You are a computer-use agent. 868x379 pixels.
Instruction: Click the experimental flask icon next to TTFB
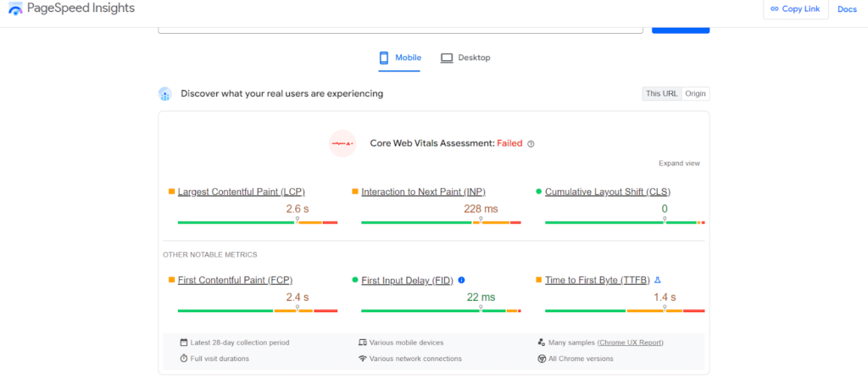(658, 280)
